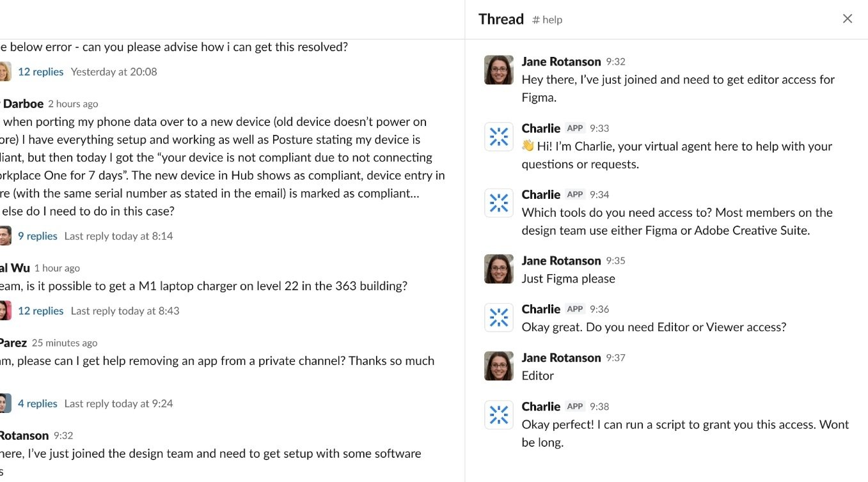
Task: Expand 12 replies on laptop charger message
Action: coord(40,311)
